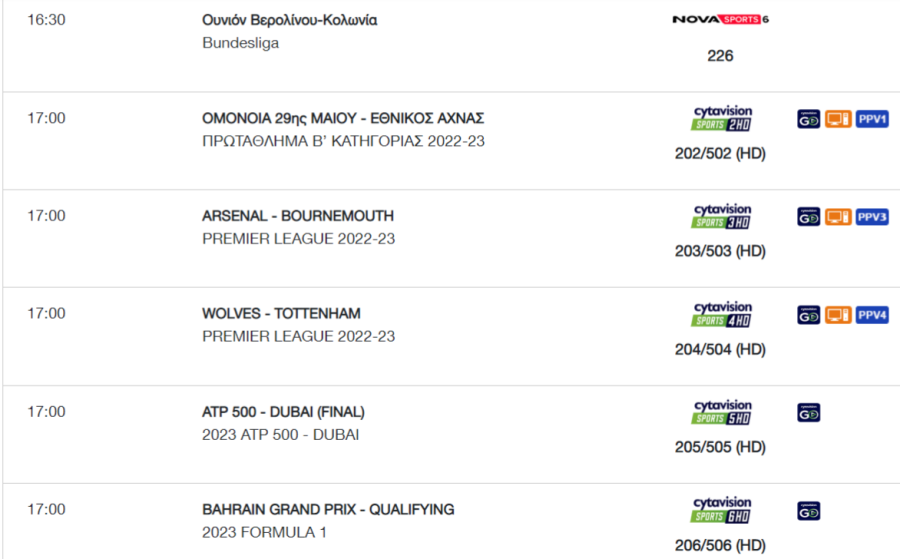The image size is (900, 559).
Task: Click the Cytavision Sports 5 HD logo
Action: tap(721, 412)
